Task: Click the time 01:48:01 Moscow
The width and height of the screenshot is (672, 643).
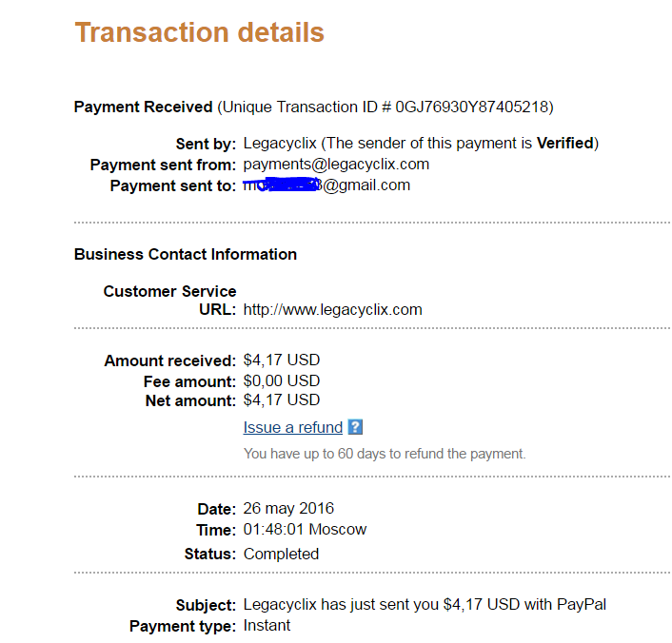Action: (x=305, y=529)
